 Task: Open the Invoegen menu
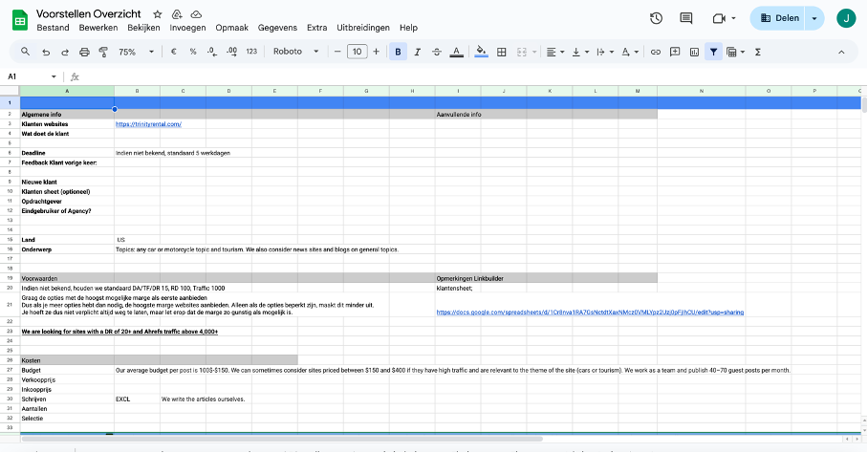(x=187, y=28)
